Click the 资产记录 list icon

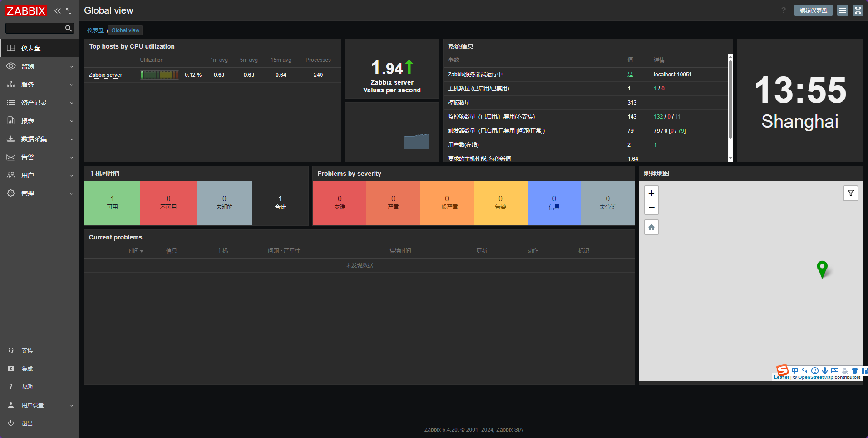point(11,102)
